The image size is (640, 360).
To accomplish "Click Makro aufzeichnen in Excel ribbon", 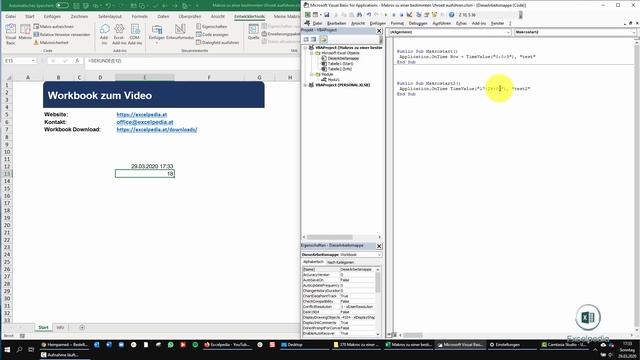I will 54,27.
